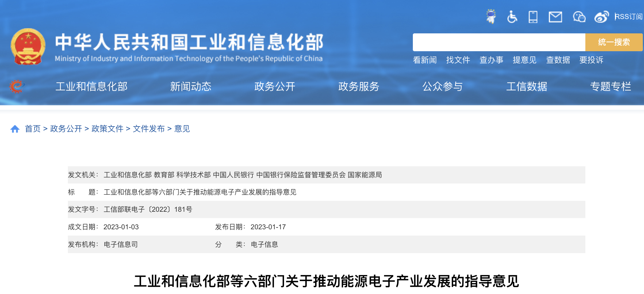Open the mobile phone version icon
Viewport: 644px width, 294px height.
[x=533, y=17]
